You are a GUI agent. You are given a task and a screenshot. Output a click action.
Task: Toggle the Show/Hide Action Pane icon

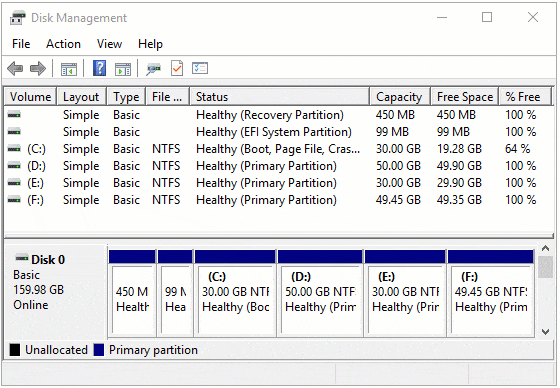123,69
